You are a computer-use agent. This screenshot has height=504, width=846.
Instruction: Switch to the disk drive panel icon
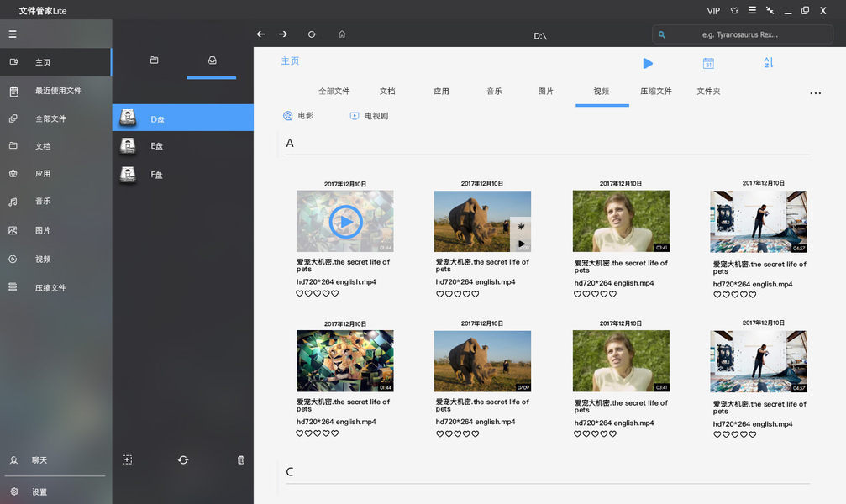tap(212, 60)
